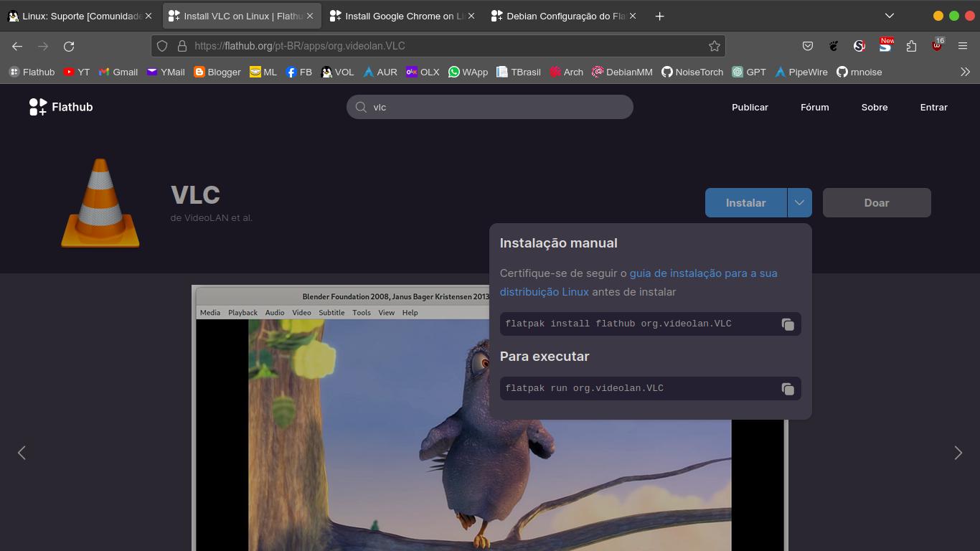980x551 pixels.
Task: Open the AUR bookmark
Action: [380, 72]
